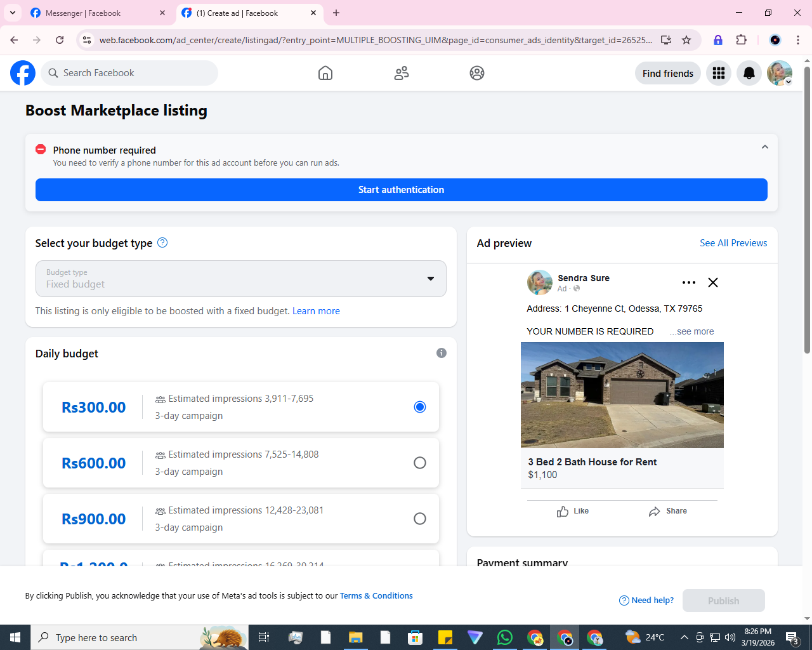Image resolution: width=812 pixels, height=650 pixels.
Task: Open the Learn more link
Action: (316, 311)
